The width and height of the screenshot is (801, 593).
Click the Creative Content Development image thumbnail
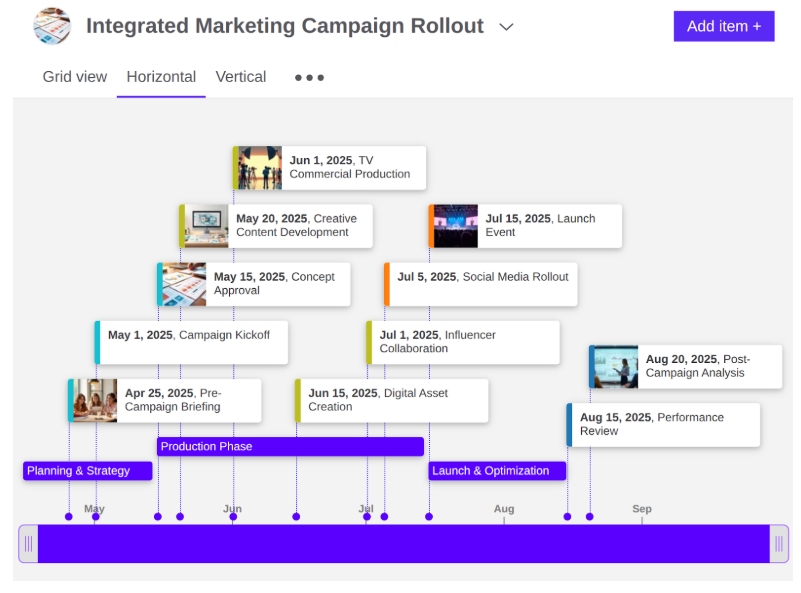pos(204,225)
